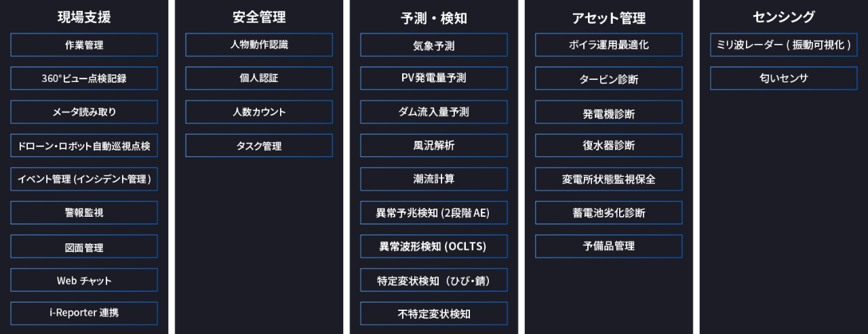
Task: Click the ボイラ運用最適化 button
Action: (x=609, y=45)
